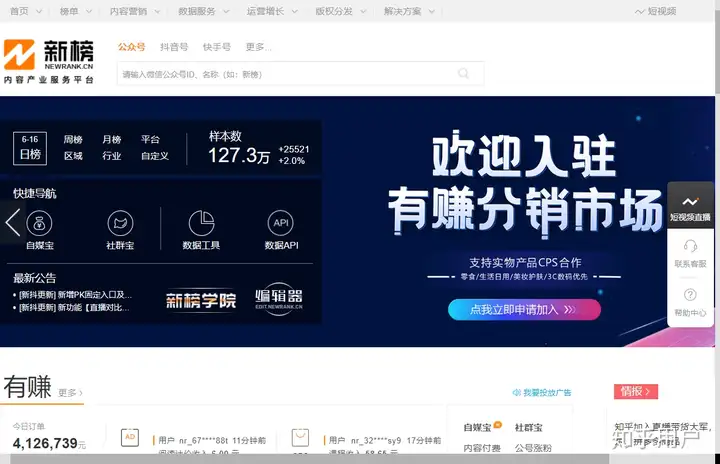Click user nr_67****88t order entry
Screen dimensions: 720x464
coord(212,441)
